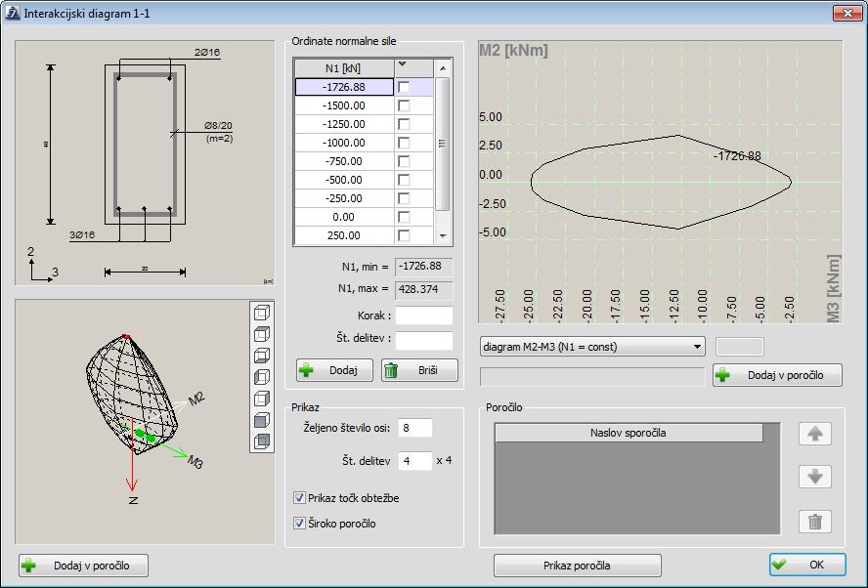Tick checkbox for N1 250.00 row
Image resolution: width=868 pixels, height=588 pixels.
point(404,235)
